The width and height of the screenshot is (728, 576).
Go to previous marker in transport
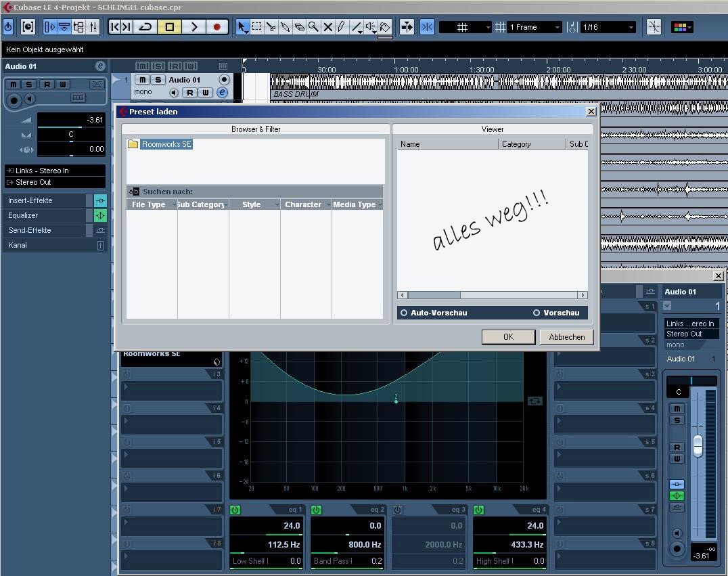[x=114, y=27]
